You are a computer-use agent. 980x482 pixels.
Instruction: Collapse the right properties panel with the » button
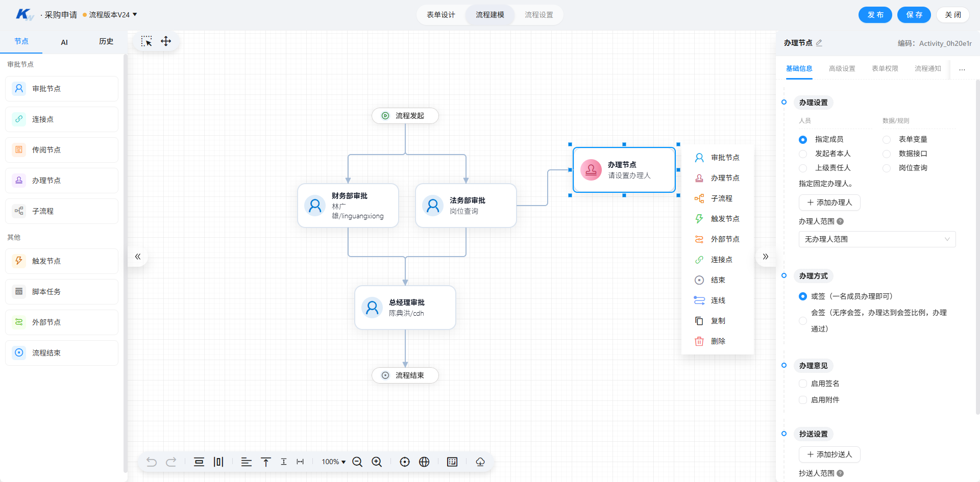point(765,257)
